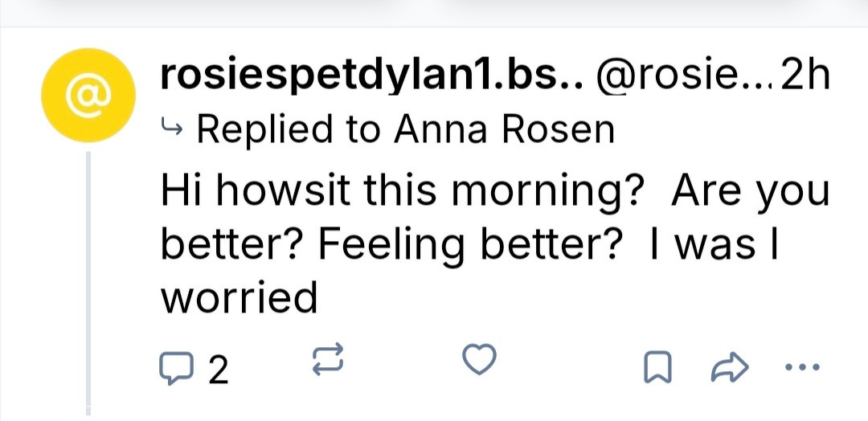Click the Are you text in post

pos(749,193)
